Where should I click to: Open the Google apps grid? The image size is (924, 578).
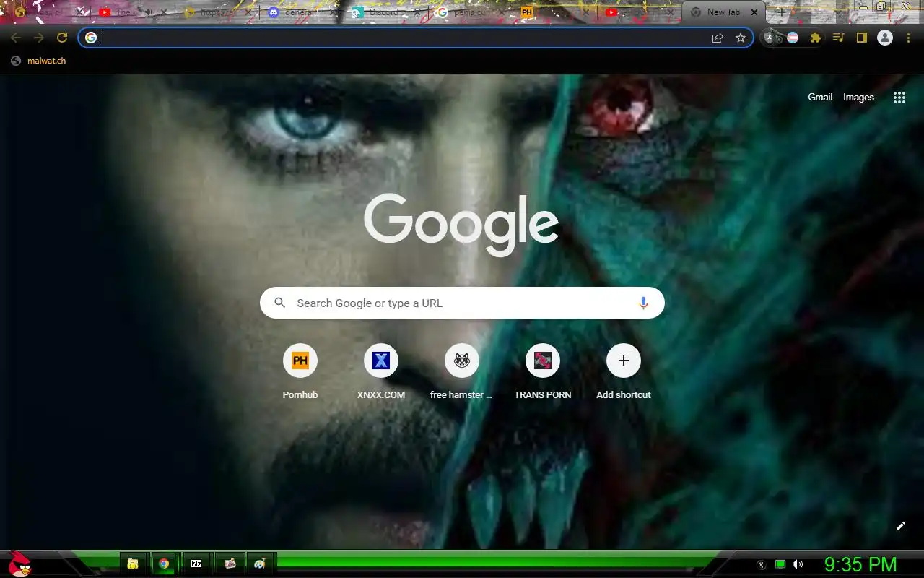point(899,98)
